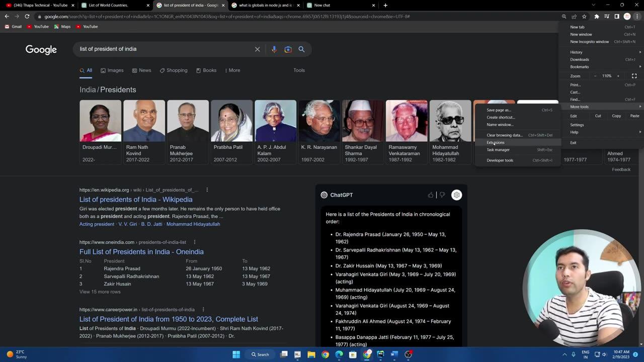Clear the search query with the X icon
The width and height of the screenshot is (644, 362).
(257, 49)
